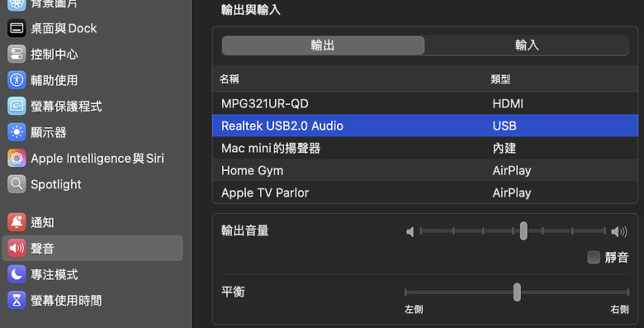Select the Home Gym AirPlay output

pos(424,170)
